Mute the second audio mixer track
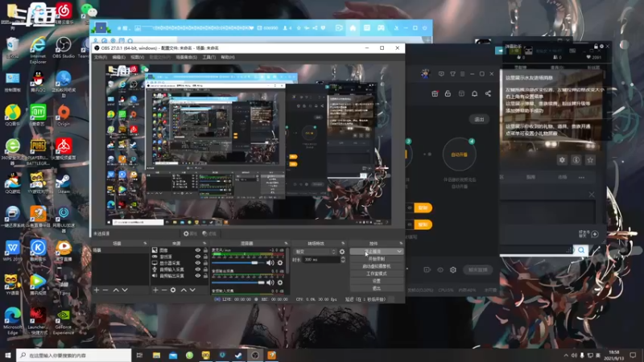644x362 pixels. [x=270, y=282]
